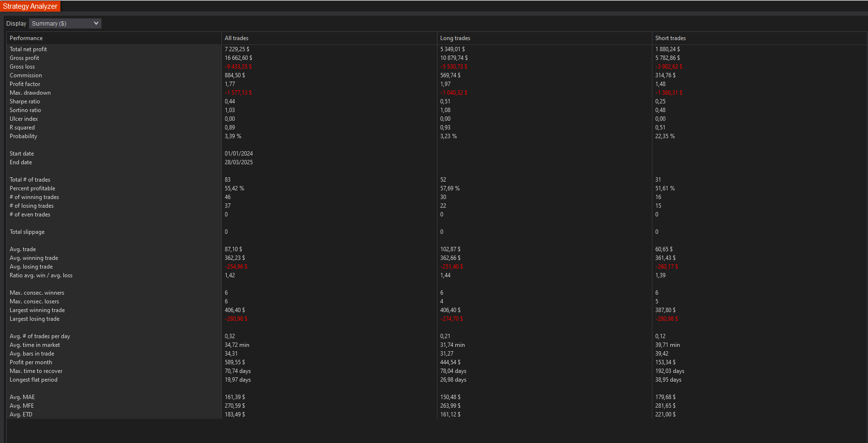Open the Display Summary ($) dropdown
The width and height of the screenshot is (868, 443).
click(65, 23)
